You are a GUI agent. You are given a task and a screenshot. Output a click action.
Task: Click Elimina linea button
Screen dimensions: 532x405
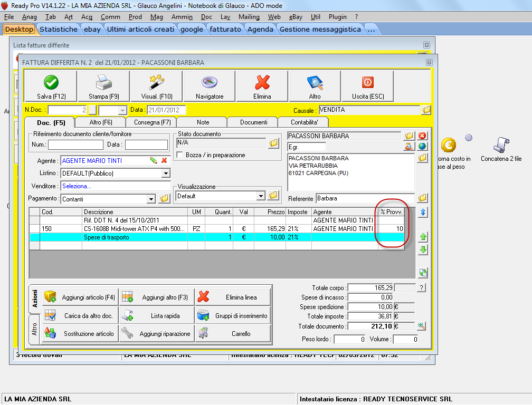pos(233,297)
